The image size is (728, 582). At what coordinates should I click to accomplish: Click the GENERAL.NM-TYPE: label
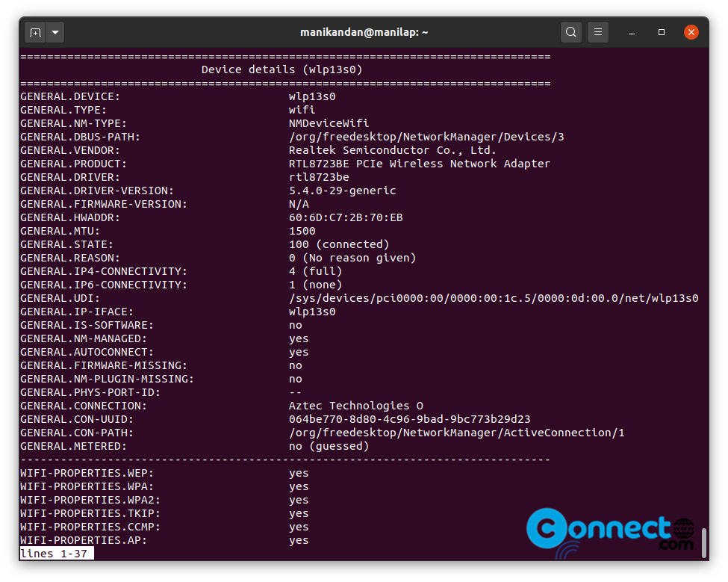[x=73, y=123]
